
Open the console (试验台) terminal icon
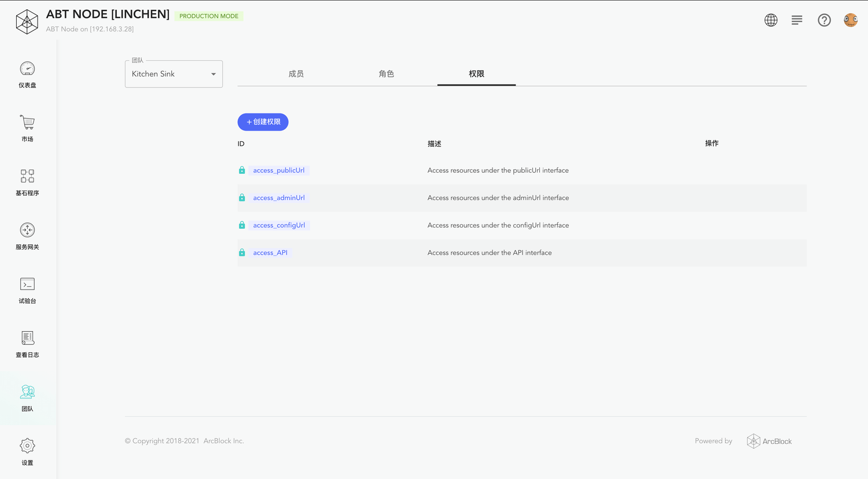click(27, 284)
